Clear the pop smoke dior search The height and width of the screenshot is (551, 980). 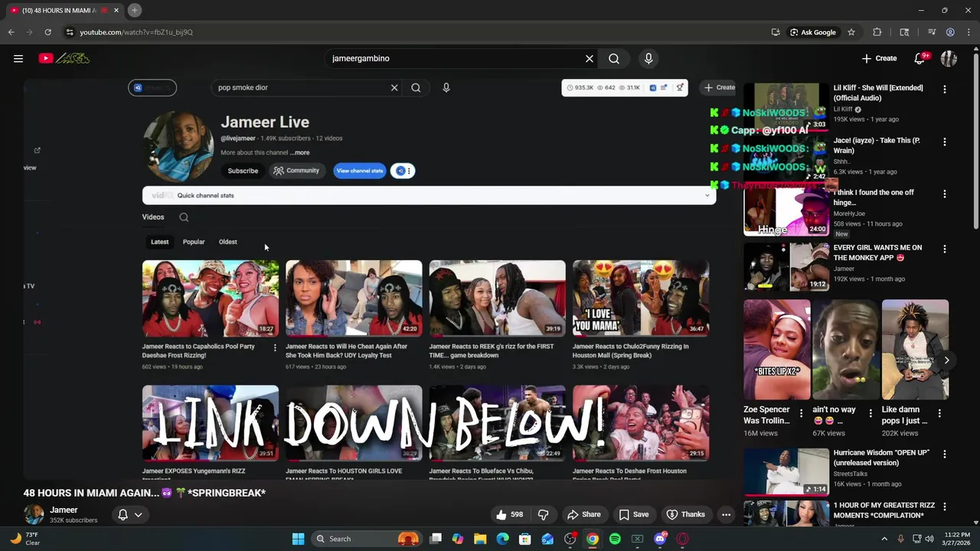click(x=394, y=87)
